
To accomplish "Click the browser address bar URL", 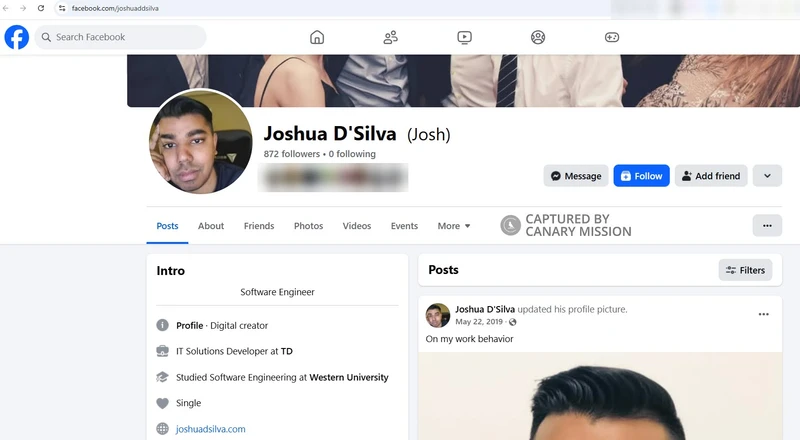I will point(115,8).
